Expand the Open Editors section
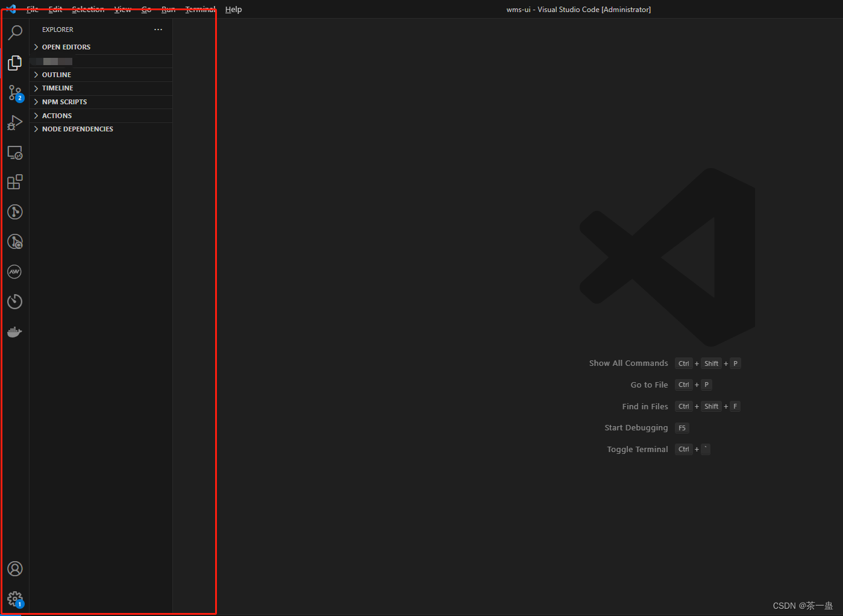 (x=101, y=47)
